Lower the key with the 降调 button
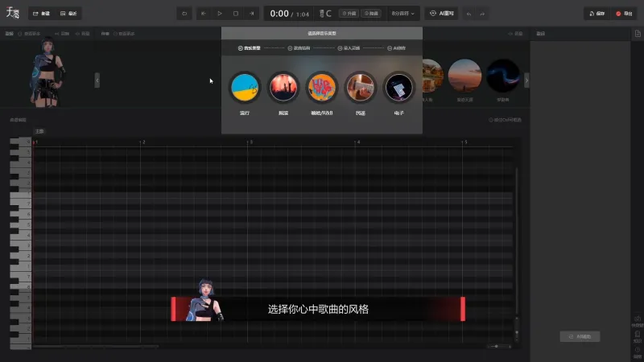Image resolution: width=644 pixels, height=362 pixels. pos(371,14)
